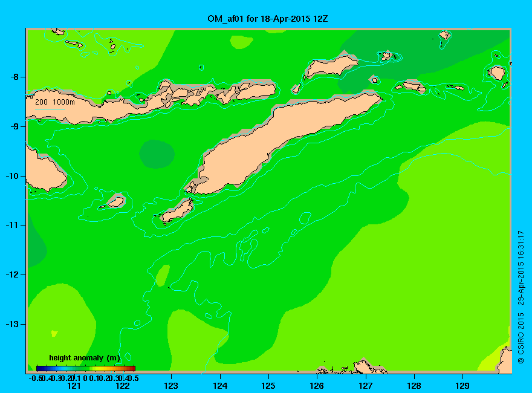532x393 pixels.
Task: Click the 128 longitude axis label
Action: 414,386
